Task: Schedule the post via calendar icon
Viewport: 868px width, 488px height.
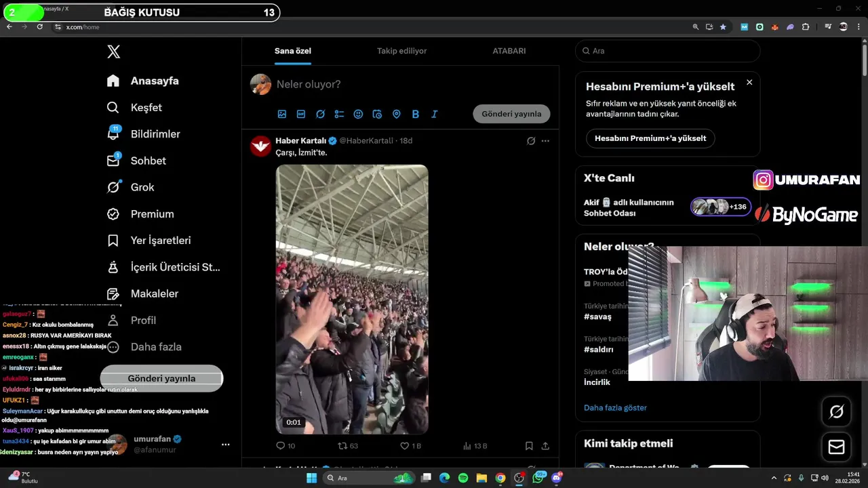Action: point(377,114)
